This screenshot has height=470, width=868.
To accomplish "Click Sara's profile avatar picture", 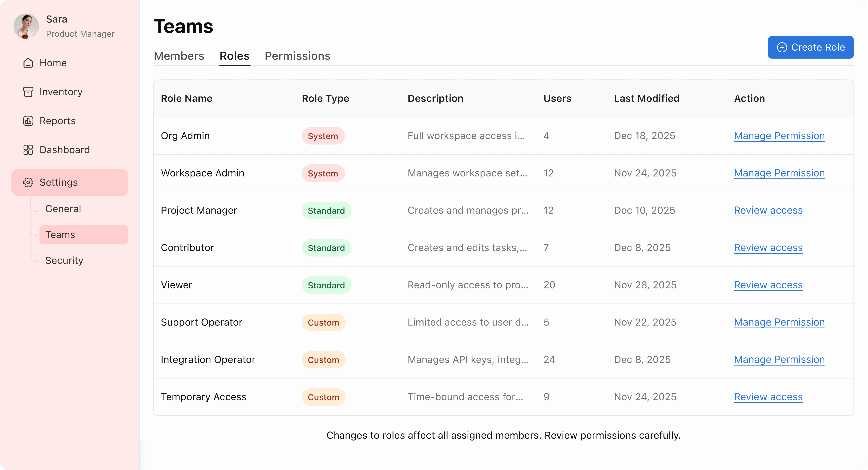I will coord(26,26).
